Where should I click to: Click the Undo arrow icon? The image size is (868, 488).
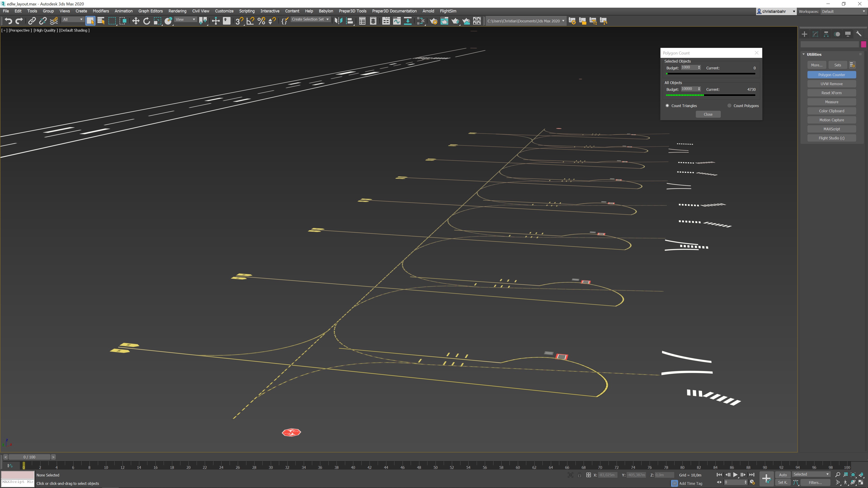pos(8,21)
